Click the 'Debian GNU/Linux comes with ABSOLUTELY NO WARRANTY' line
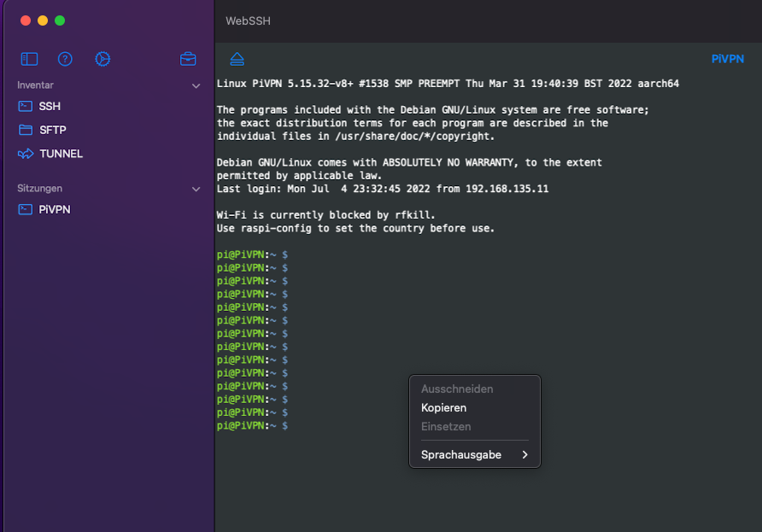This screenshot has width=762, height=532. pos(409,162)
